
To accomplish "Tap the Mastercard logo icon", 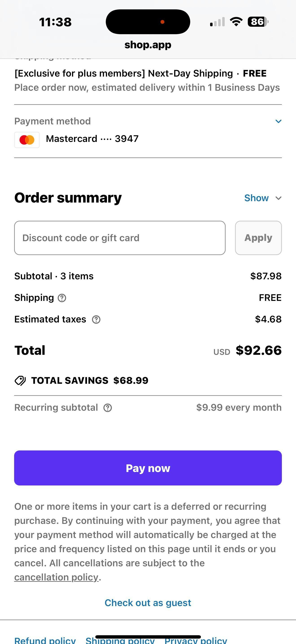I will coord(27,140).
